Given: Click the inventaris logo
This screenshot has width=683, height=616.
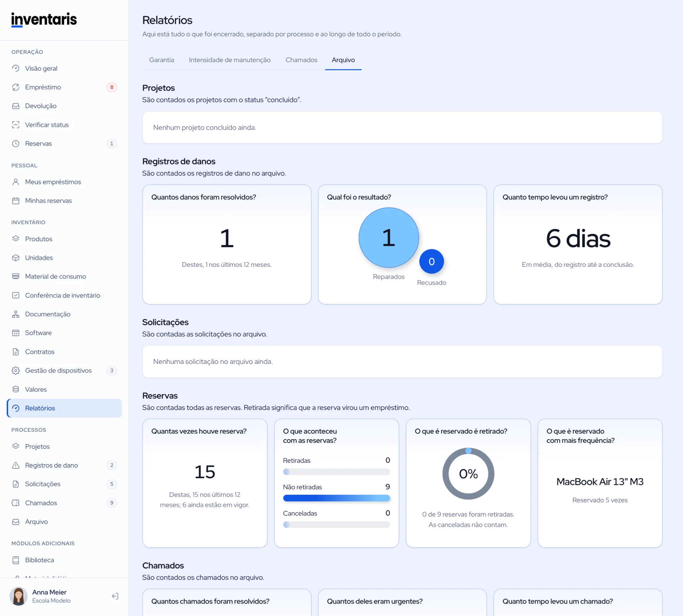Looking at the screenshot, I should point(44,20).
